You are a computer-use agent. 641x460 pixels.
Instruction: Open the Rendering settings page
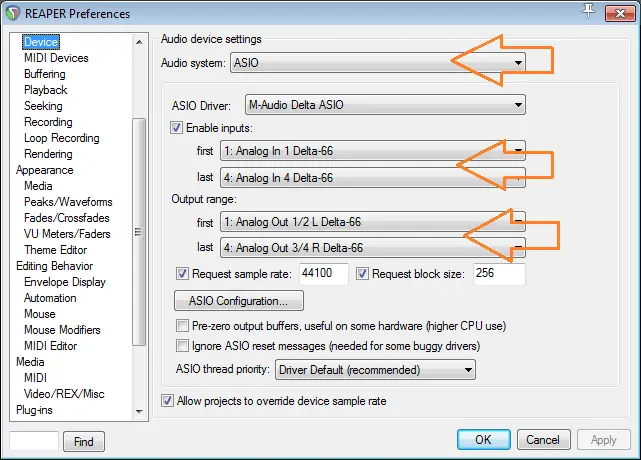coord(48,153)
